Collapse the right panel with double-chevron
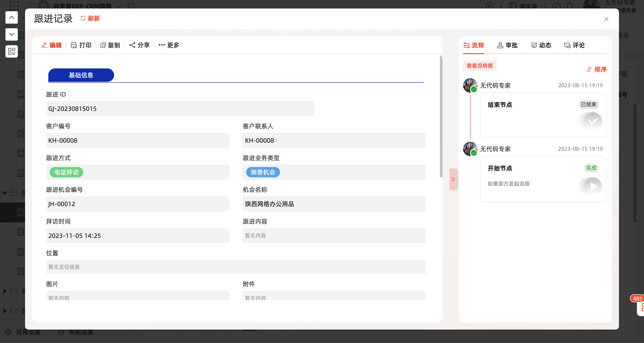Image resolution: width=644 pixels, height=343 pixels. click(453, 179)
